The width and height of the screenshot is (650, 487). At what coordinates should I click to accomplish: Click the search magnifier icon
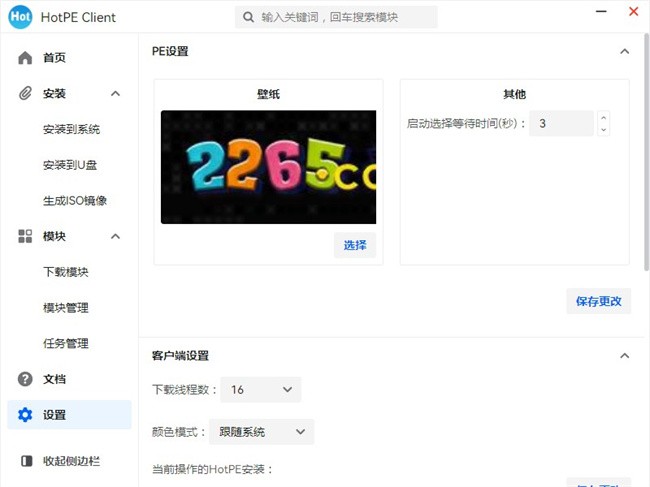tap(247, 17)
